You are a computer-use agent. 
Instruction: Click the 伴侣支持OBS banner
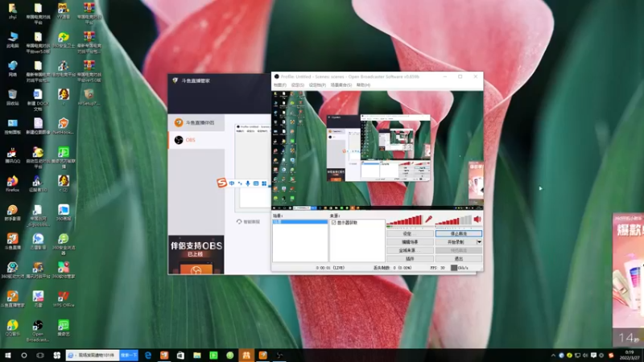pos(196,254)
